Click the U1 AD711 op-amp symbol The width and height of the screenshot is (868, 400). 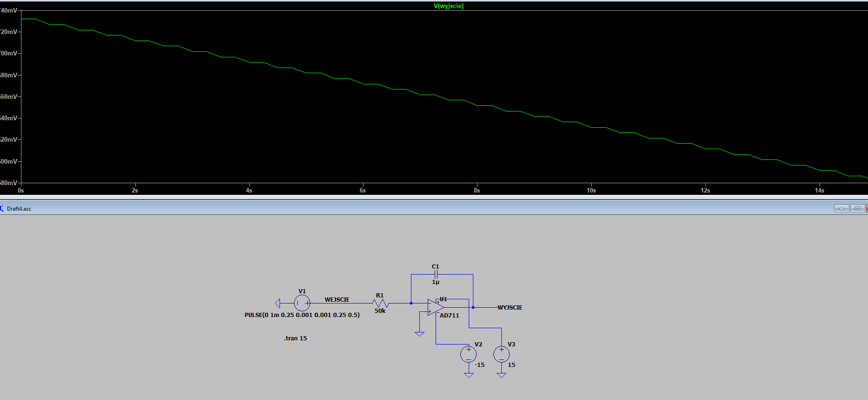[x=436, y=307]
